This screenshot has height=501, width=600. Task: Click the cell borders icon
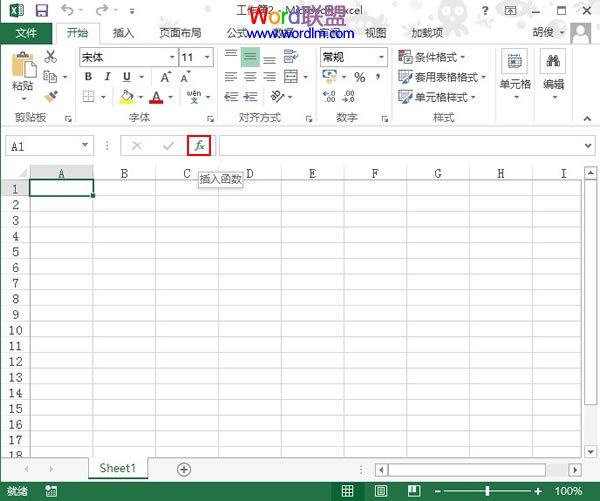[89, 96]
